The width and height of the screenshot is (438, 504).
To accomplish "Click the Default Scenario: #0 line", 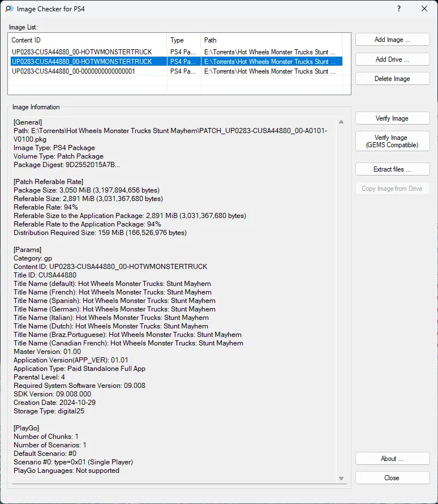I will click(45, 454).
